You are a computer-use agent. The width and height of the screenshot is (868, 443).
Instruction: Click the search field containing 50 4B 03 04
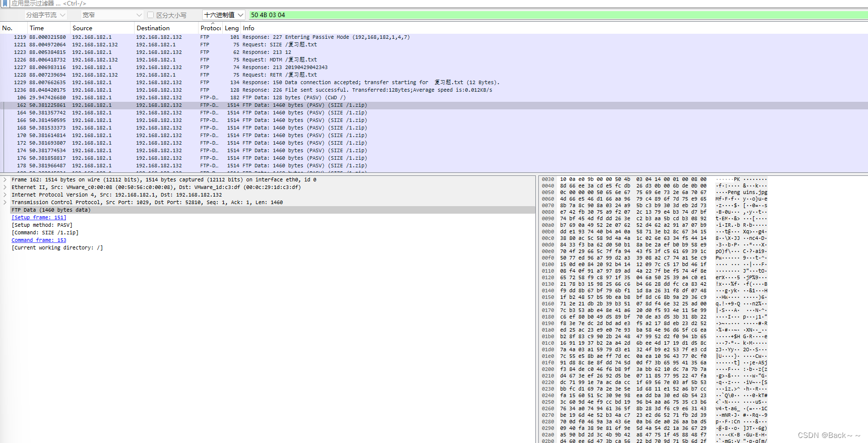[558, 15]
